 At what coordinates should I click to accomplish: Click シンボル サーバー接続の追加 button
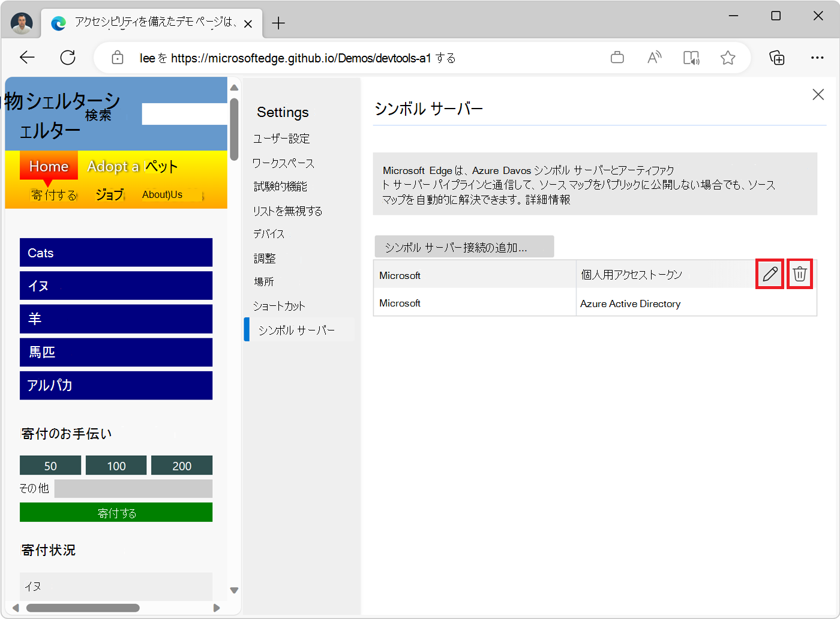point(464,246)
